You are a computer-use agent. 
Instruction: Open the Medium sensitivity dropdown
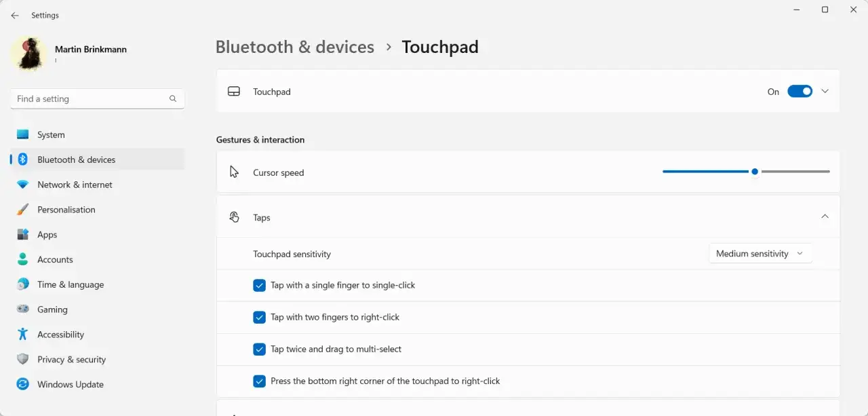tap(760, 254)
